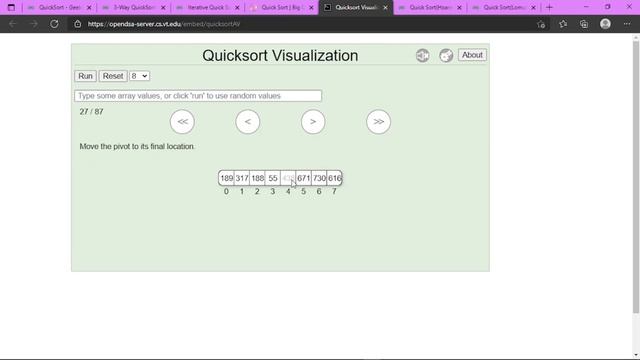Focus the array values input field
The height and width of the screenshot is (360, 640).
click(198, 96)
